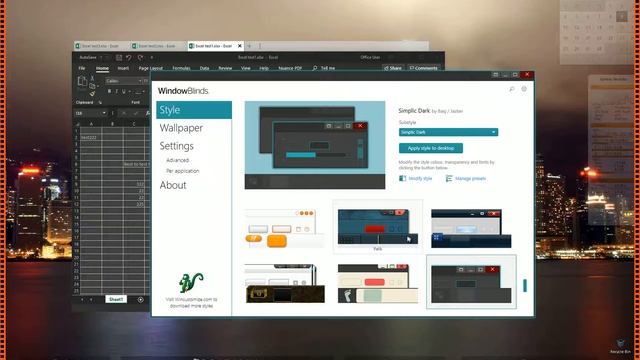Toggle Italic formatting in Excel
The width and height of the screenshot is (640, 360).
pos(116,91)
